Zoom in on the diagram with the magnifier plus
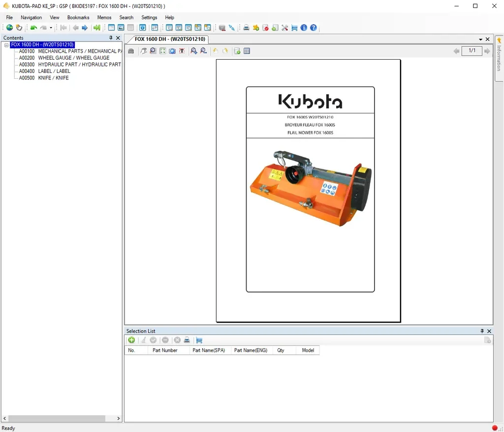Screen dimensions: 504x432 click(193, 51)
